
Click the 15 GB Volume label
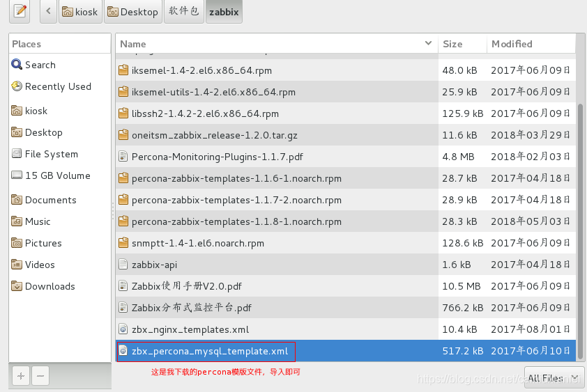(58, 175)
